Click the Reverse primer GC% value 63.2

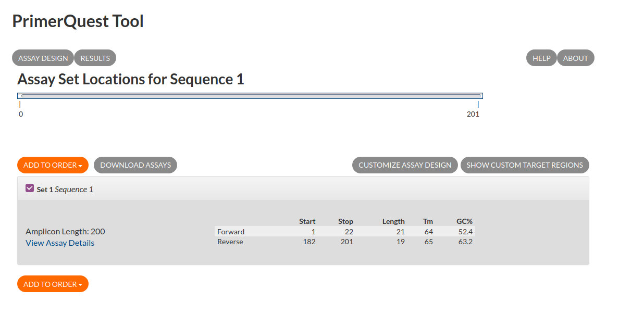click(x=465, y=242)
